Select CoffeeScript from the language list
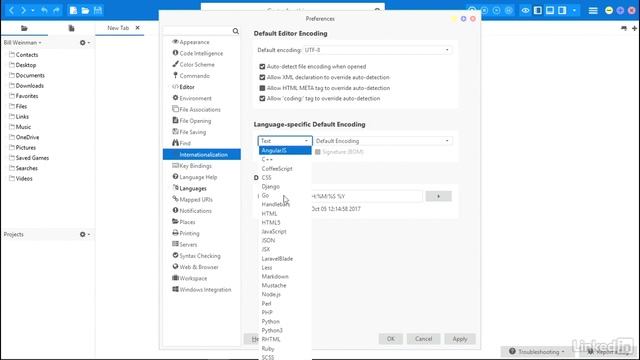 (x=285, y=169)
